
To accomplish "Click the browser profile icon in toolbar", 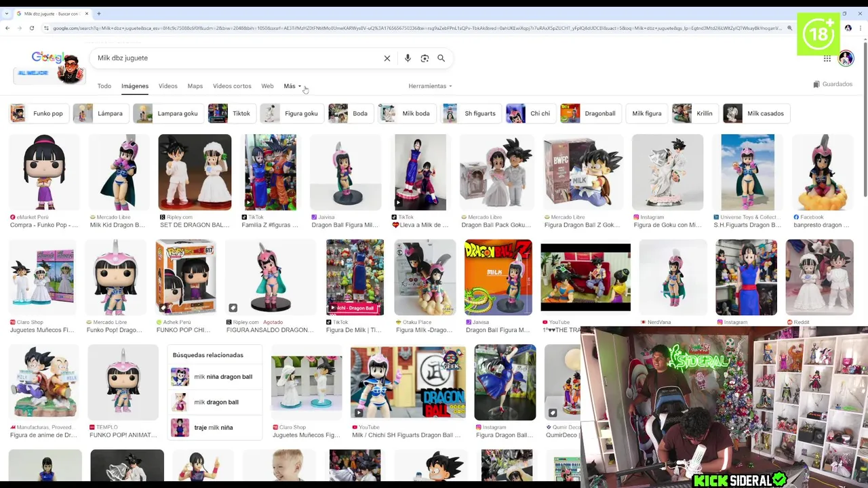I will [848, 28].
